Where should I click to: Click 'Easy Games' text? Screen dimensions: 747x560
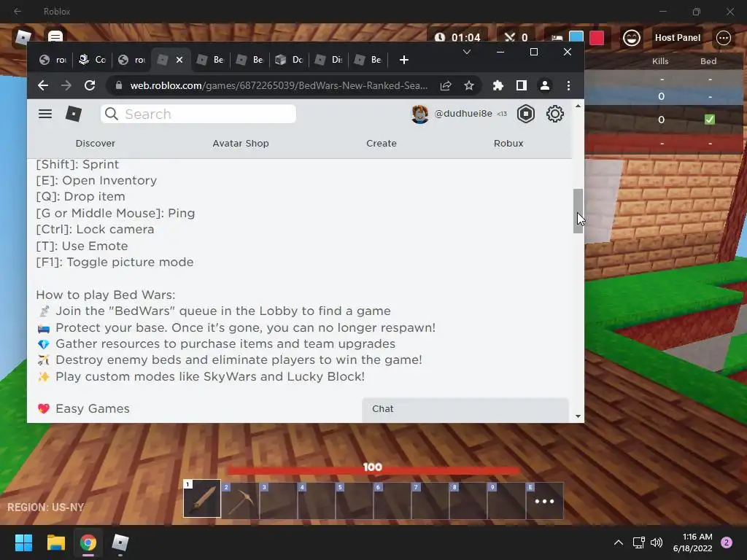pos(93,408)
